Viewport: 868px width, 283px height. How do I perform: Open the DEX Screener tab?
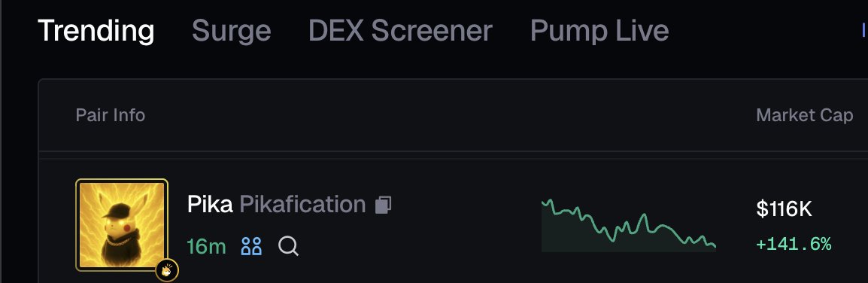tap(400, 30)
